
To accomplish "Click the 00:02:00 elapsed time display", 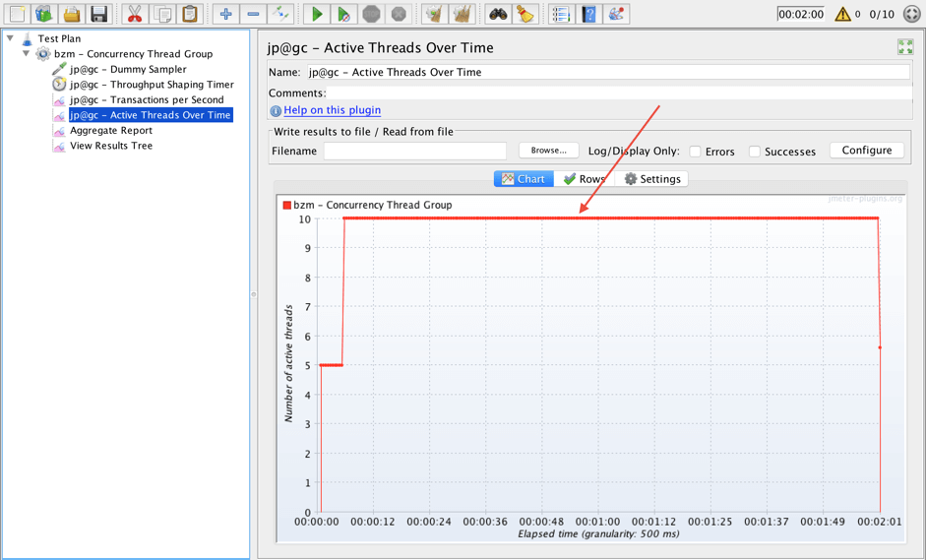I will (x=801, y=14).
